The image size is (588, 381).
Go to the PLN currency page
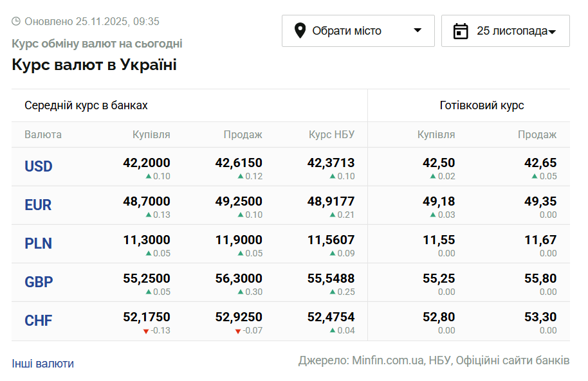pos(39,244)
